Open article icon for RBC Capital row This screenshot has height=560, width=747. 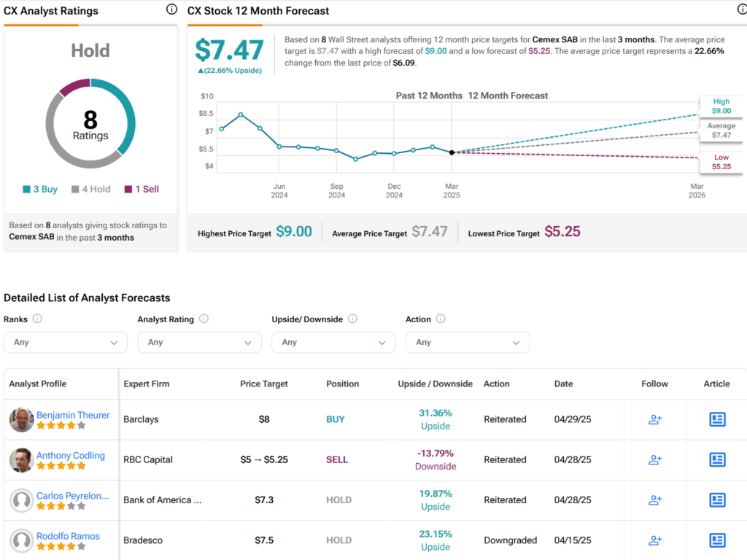pos(717,459)
